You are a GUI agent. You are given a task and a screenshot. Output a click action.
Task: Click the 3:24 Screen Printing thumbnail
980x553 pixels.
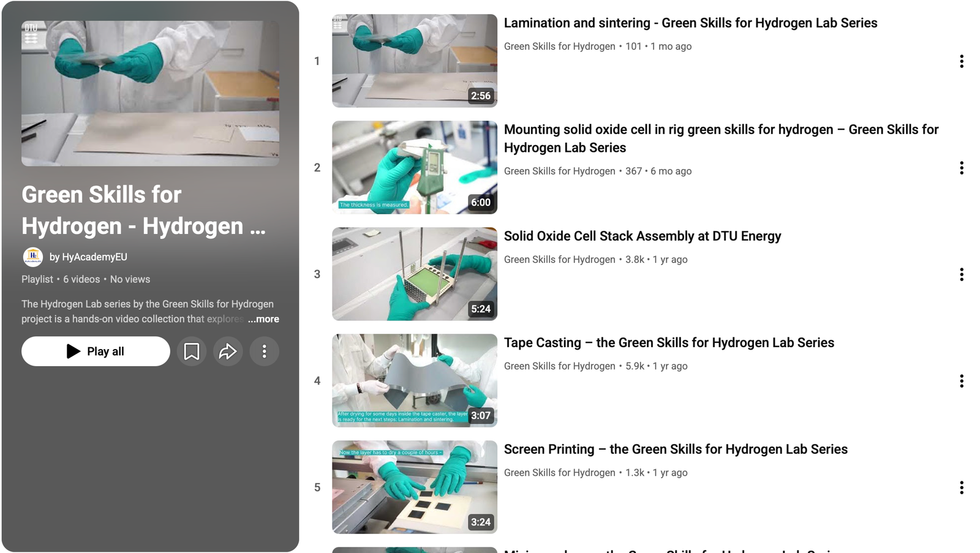pos(415,487)
